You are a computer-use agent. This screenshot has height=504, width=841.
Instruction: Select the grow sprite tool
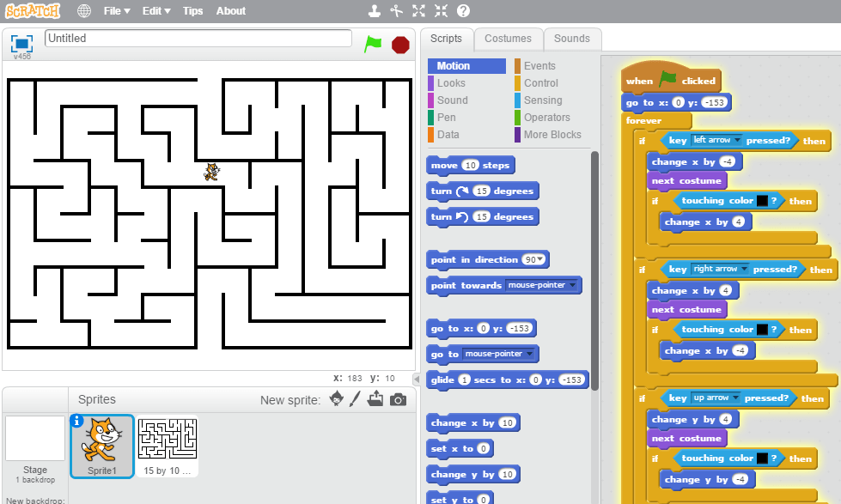click(419, 10)
